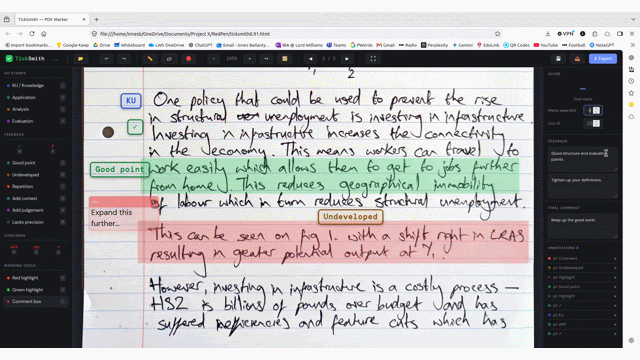
Task: Delete the p1 KU annotation
Action: point(615,315)
